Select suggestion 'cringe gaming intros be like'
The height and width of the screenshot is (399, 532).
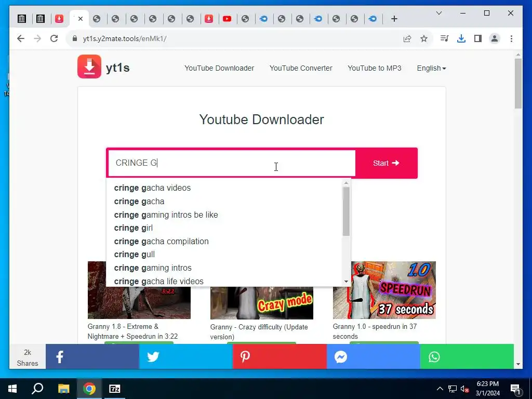pyautogui.click(x=166, y=215)
